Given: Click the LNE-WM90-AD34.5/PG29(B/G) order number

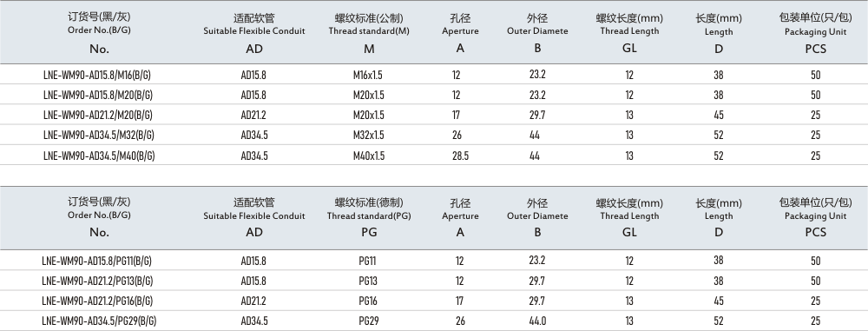Looking at the screenshot, I should tap(99, 321).
